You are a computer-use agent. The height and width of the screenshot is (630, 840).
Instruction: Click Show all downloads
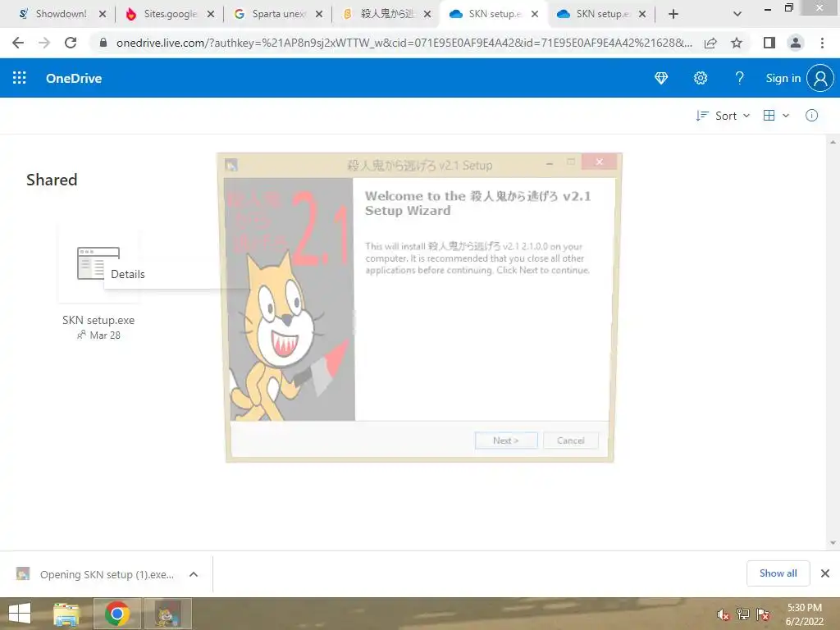pos(778,573)
